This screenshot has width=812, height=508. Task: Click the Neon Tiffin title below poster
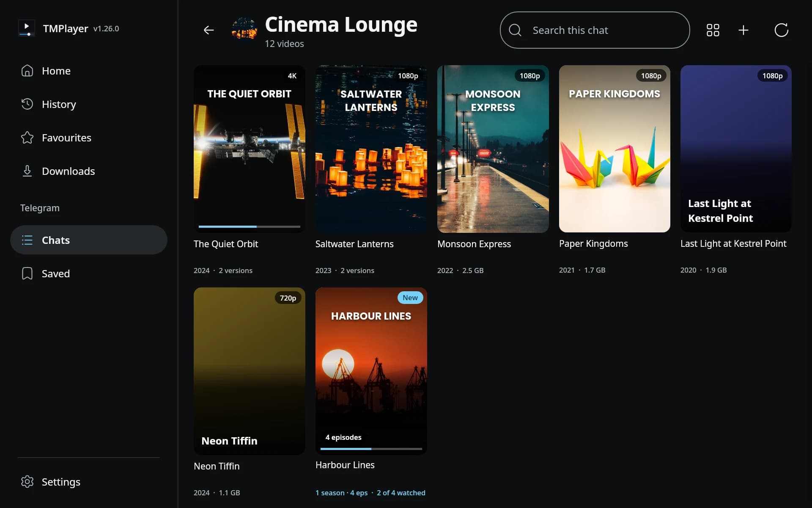(x=217, y=466)
